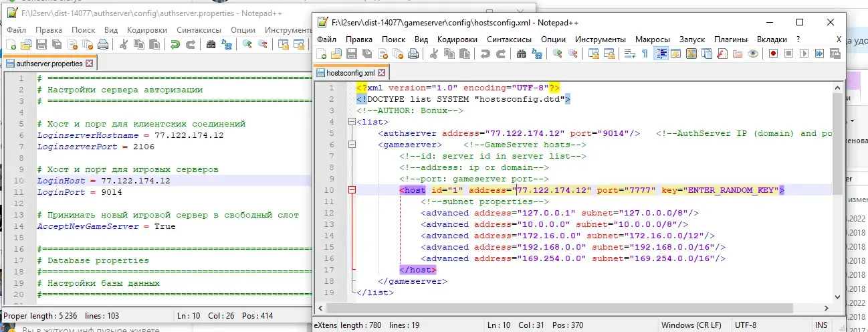Toggle file Monitoring eye icon
Viewport: 868px width, 332px height.
pos(753,54)
